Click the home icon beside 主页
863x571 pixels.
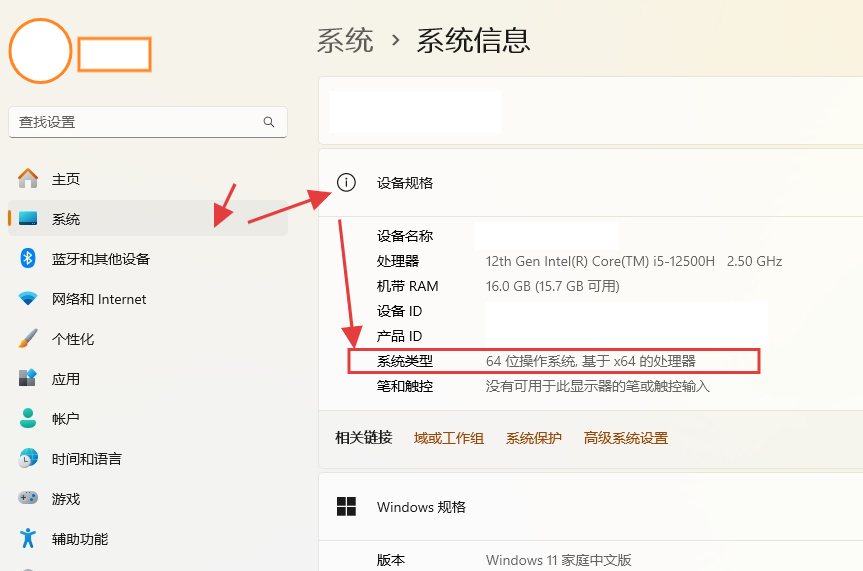(x=28, y=178)
